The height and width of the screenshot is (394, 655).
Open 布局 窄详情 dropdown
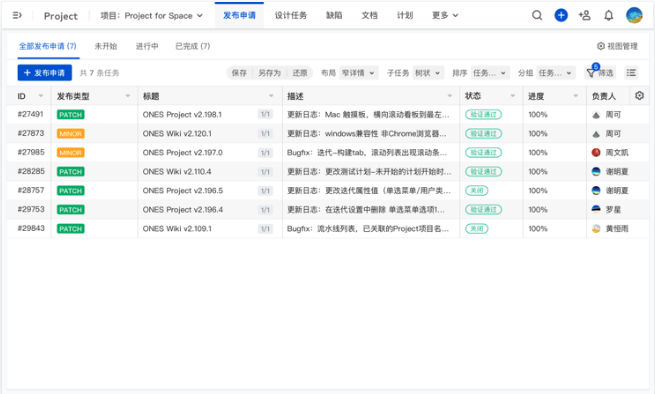click(358, 73)
